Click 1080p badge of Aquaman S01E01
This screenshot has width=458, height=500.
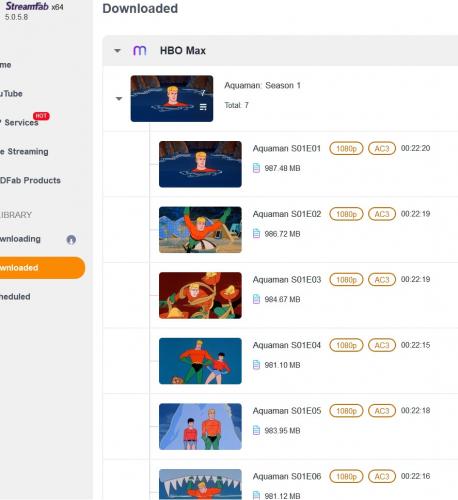point(346,148)
